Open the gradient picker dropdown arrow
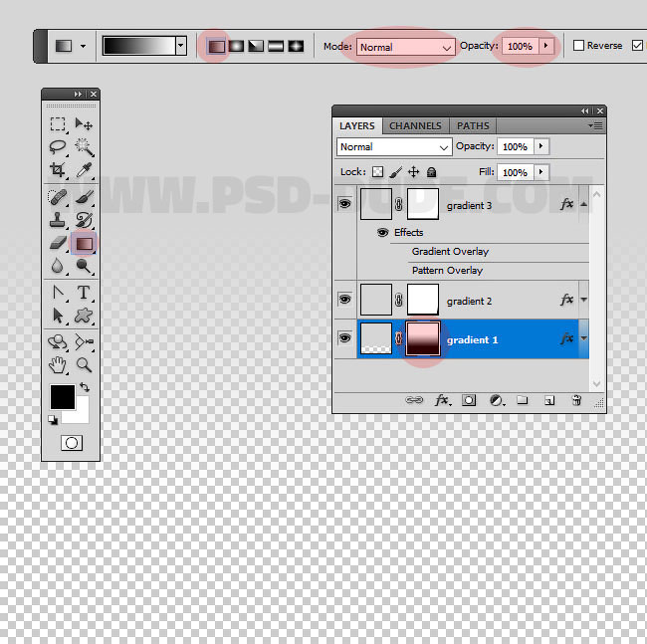Image resolution: width=647 pixels, height=644 pixels. tap(181, 46)
